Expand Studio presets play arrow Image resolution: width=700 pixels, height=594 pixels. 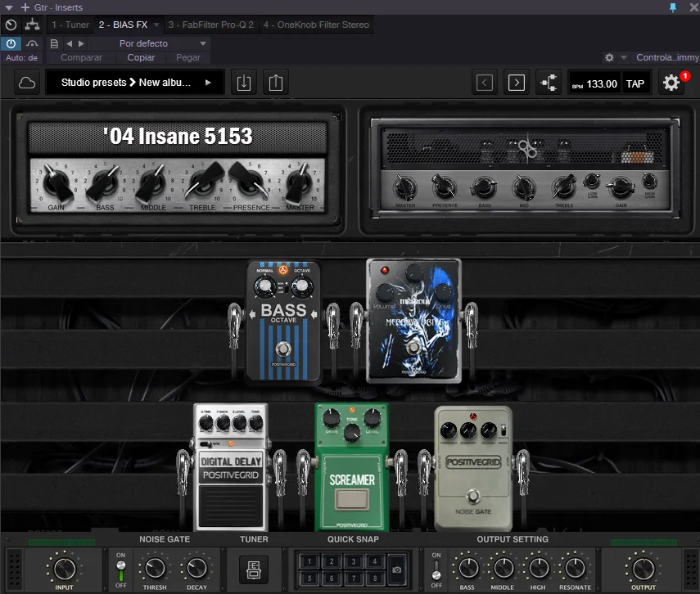click(208, 83)
